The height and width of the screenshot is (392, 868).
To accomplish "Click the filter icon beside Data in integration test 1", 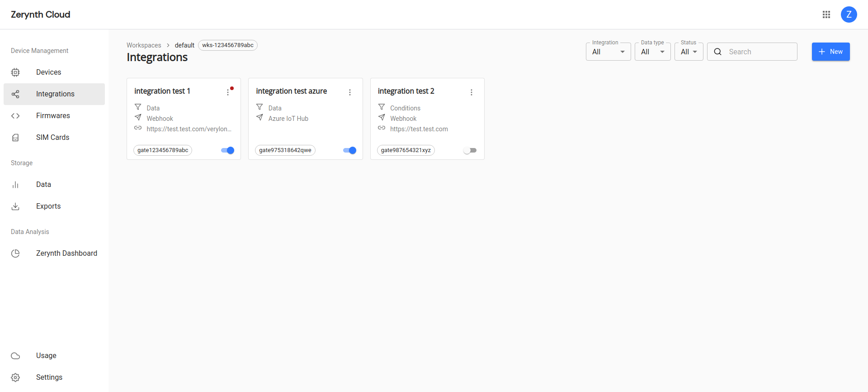I will [x=138, y=107].
